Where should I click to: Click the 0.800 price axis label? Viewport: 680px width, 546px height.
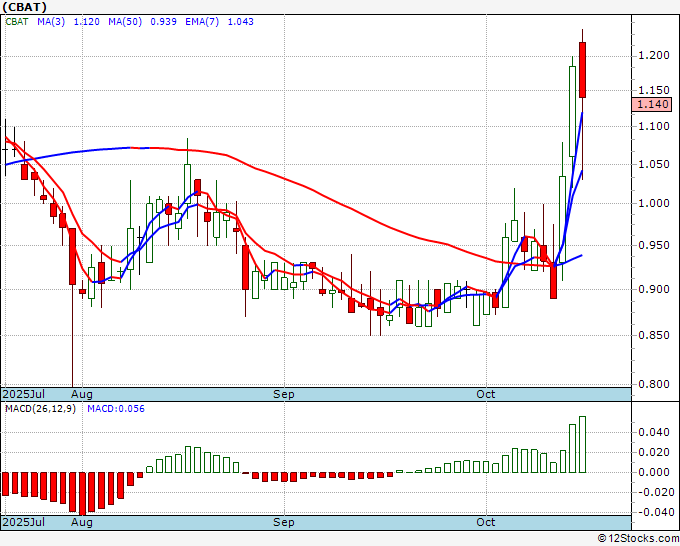point(654,384)
